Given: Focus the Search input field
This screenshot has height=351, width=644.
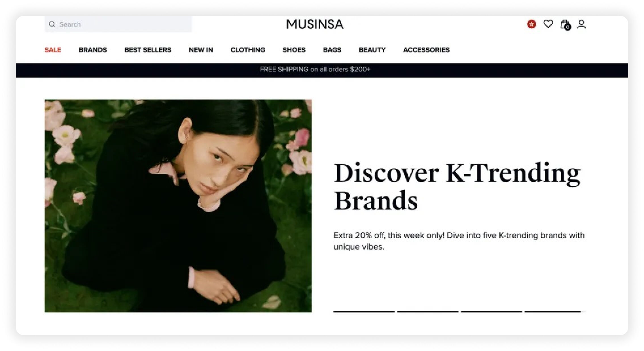Looking at the screenshot, I should point(118,24).
